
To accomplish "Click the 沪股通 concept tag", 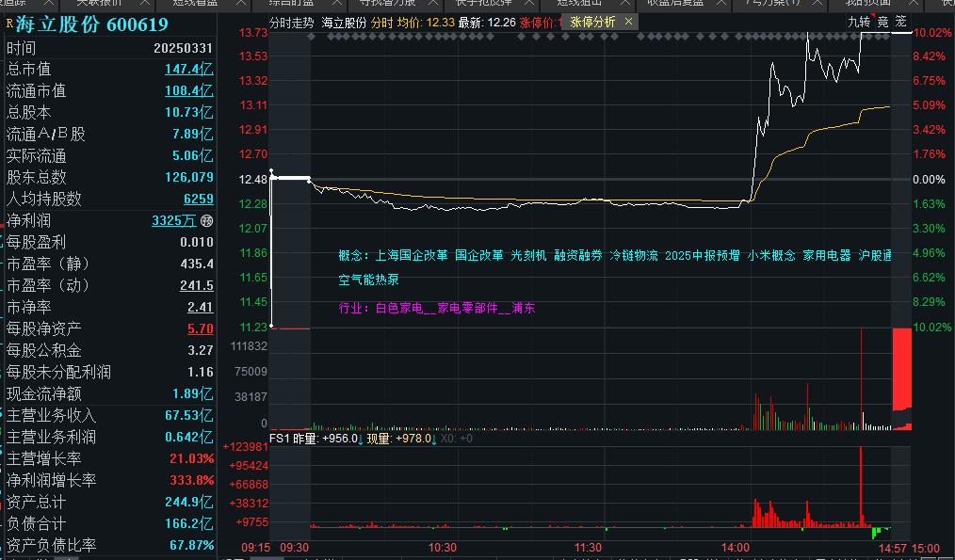I will (875, 256).
